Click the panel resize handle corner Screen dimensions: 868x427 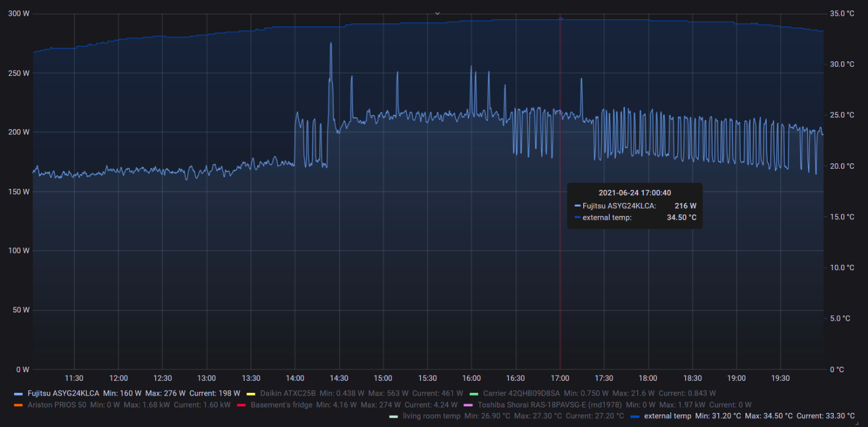coord(857,423)
